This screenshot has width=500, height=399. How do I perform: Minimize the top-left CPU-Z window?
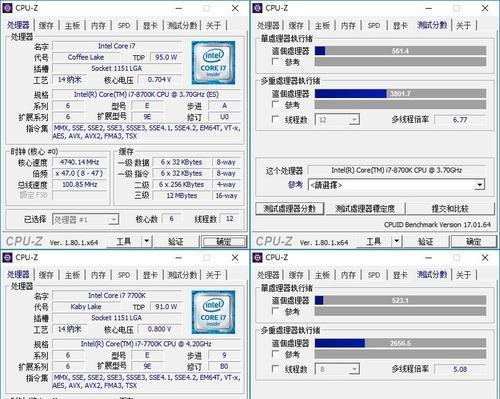(179, 8)
